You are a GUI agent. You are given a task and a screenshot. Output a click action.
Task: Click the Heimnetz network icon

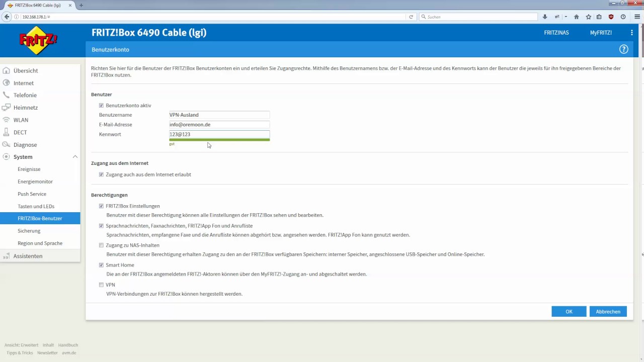[x=6, y=108]
